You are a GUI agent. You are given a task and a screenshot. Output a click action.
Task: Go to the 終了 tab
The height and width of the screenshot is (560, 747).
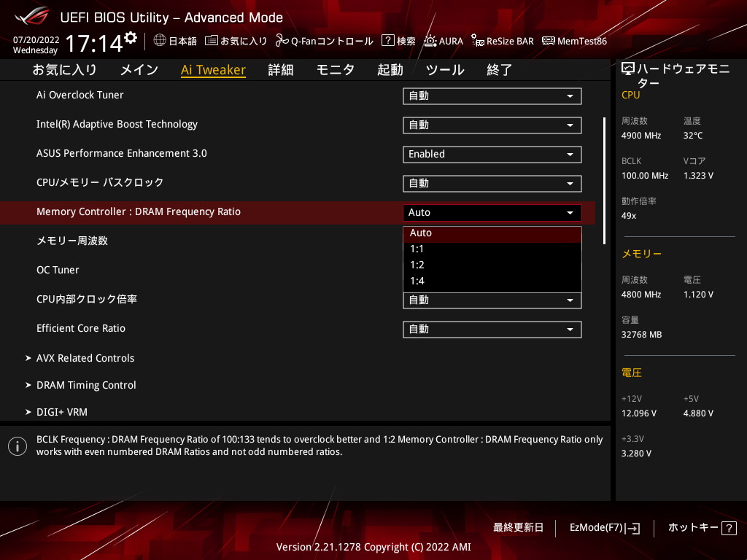point(499,70)
